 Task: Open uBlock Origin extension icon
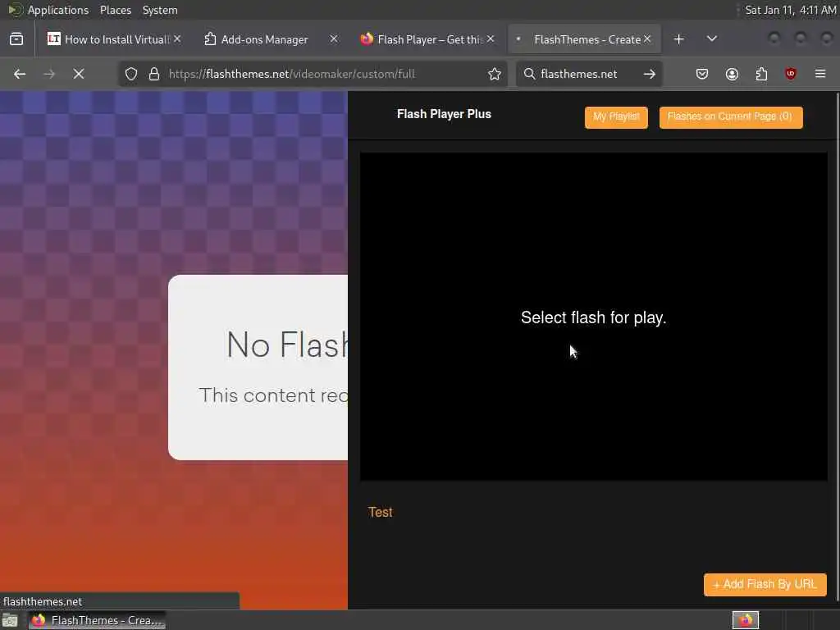pos(791,74)
